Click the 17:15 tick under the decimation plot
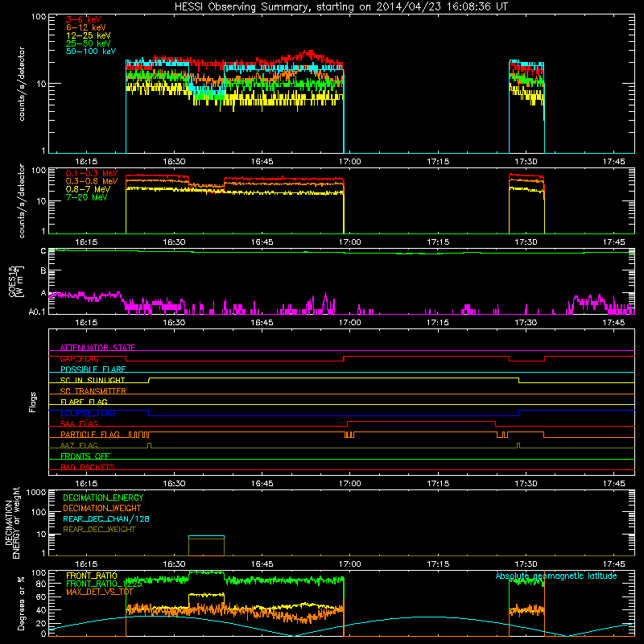This screenshot has height=644, width=644. [x=438, y=564]
